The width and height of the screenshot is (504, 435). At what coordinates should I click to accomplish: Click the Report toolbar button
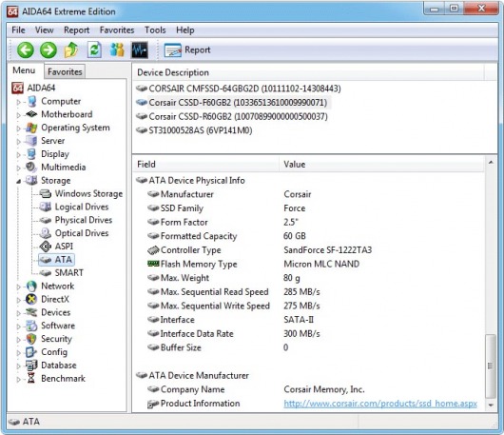pyautogui.click(x=187, y=50)
